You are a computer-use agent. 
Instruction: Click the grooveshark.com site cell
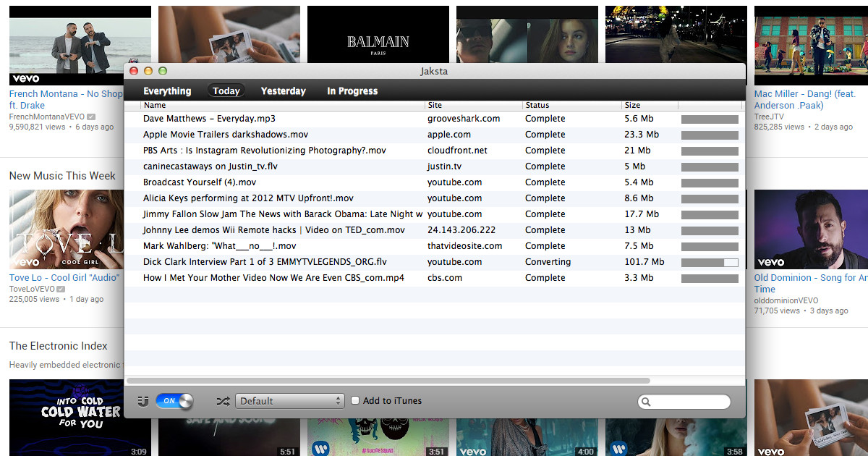464,119
